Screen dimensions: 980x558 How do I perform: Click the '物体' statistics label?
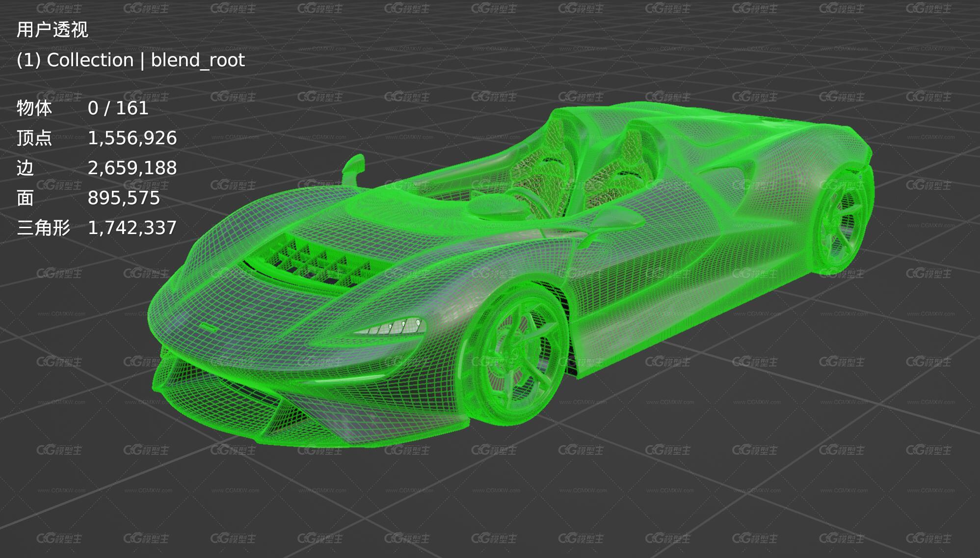pyautogui.click(x=34, y=108)
